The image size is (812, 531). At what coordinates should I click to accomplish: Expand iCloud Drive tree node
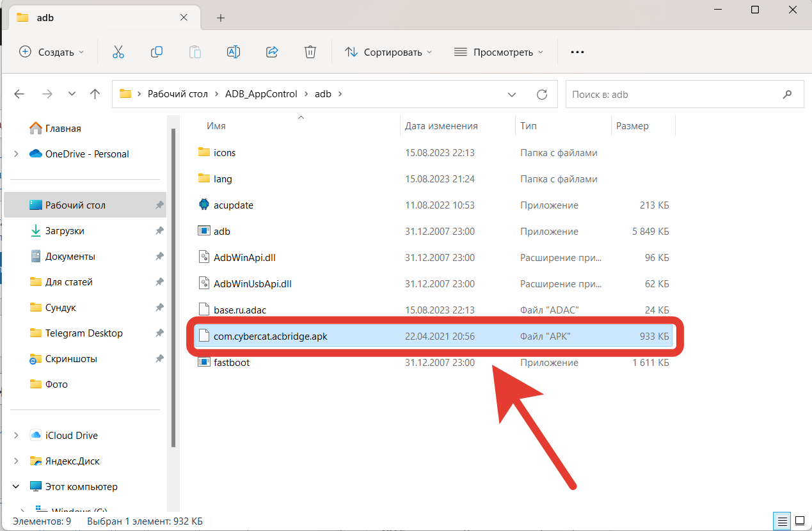point(17,435)
